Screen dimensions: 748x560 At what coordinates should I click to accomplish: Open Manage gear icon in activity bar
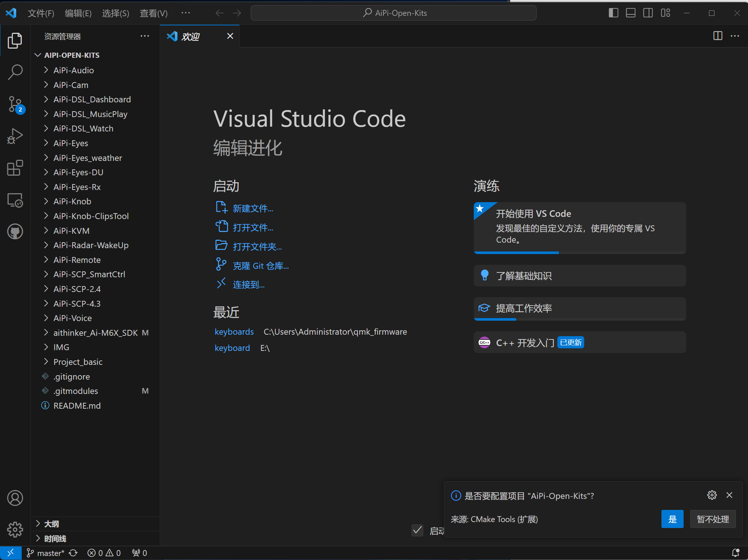coord(15,529)
